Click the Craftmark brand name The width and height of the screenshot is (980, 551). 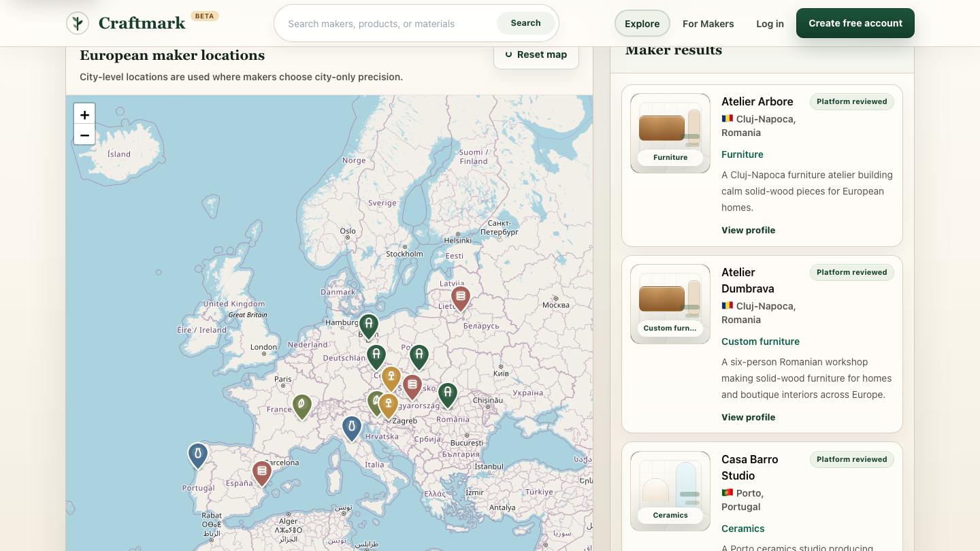[142, 23]
